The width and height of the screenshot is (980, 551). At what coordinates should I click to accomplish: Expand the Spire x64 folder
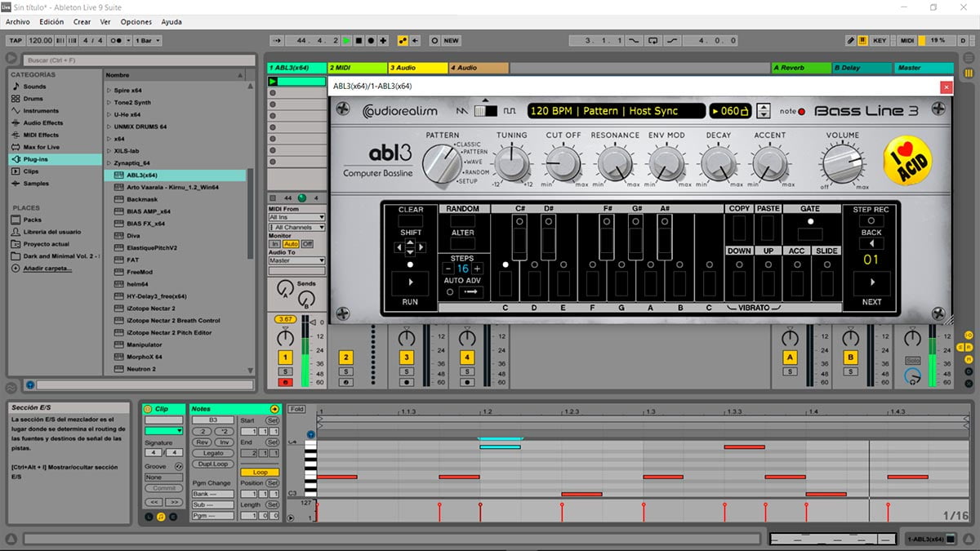[x=109, y=90]
